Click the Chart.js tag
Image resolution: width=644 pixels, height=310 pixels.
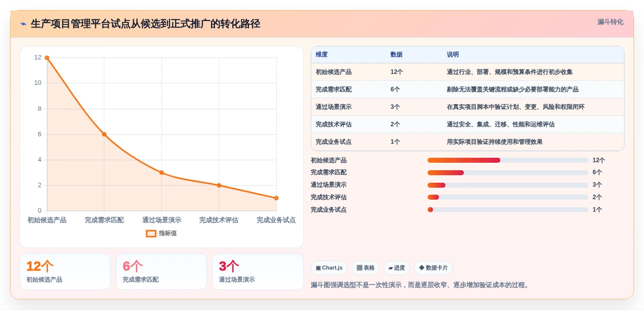[x=329, y=268]
